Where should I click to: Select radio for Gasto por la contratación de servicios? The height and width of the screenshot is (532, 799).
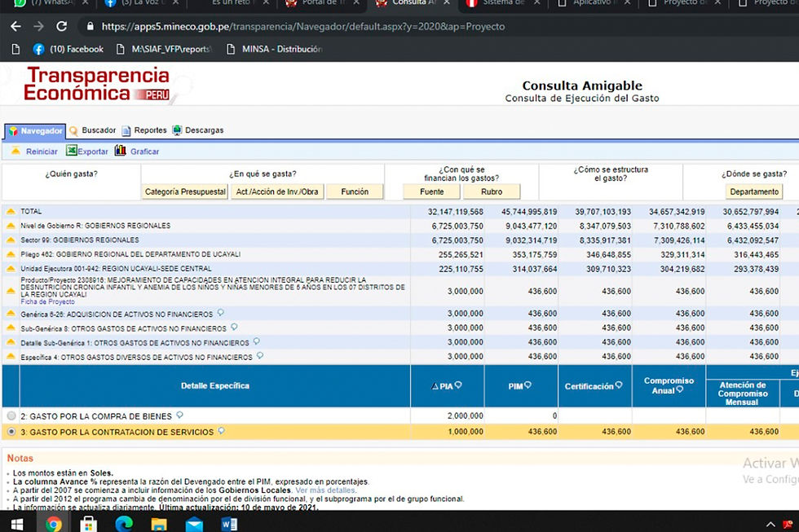[11, 432]
